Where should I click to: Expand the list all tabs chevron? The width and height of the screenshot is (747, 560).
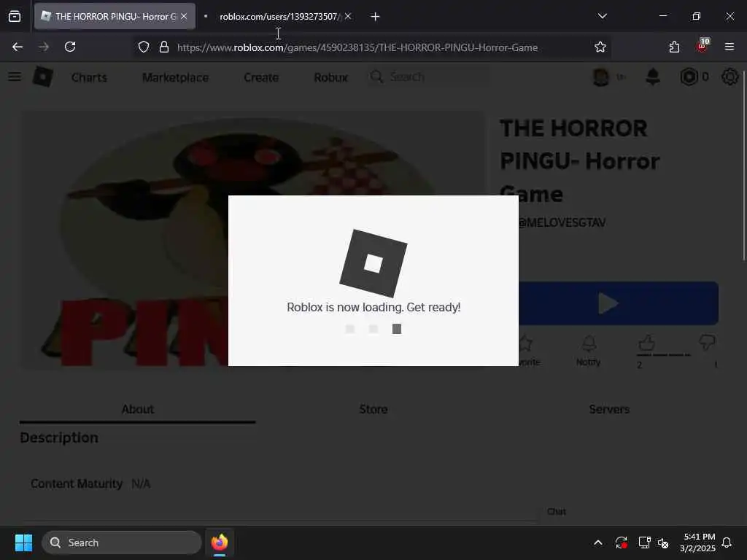click(602, 16)
